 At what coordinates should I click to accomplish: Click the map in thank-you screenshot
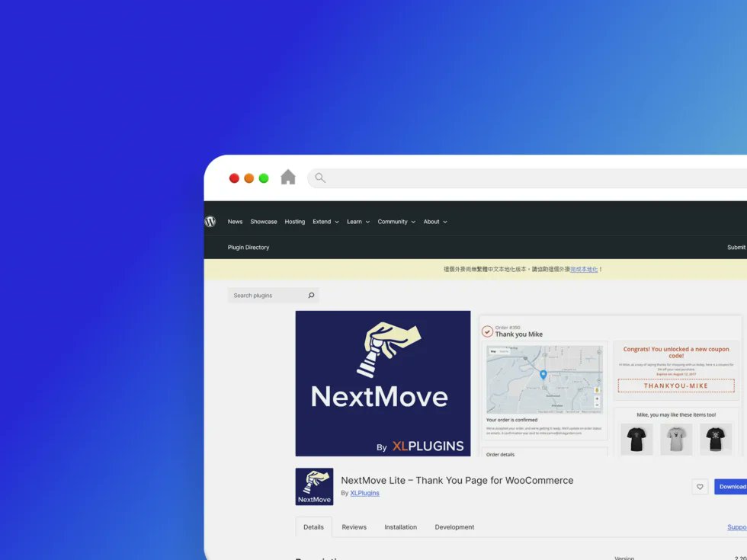click(x=544, y=379)
